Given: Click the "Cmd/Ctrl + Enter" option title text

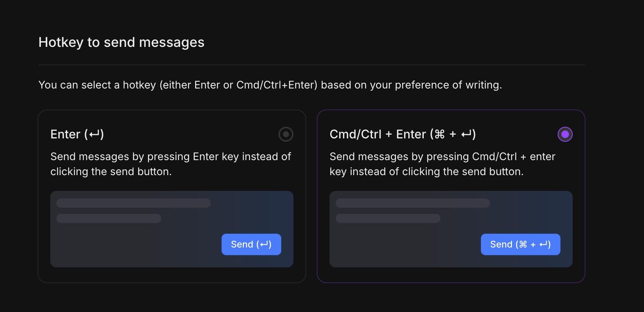Looking at the screenshot, I should (378, 134).
